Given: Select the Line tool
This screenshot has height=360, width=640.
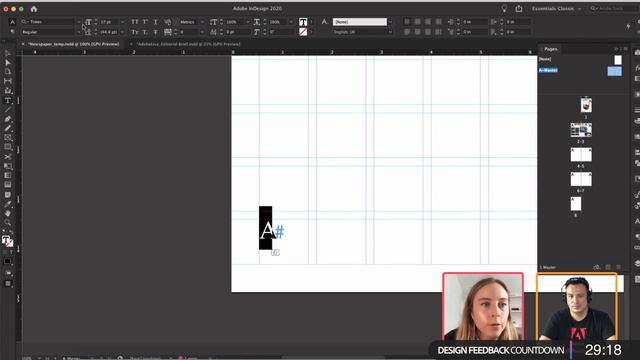Looking at the screenshot, I should [8, 109].
